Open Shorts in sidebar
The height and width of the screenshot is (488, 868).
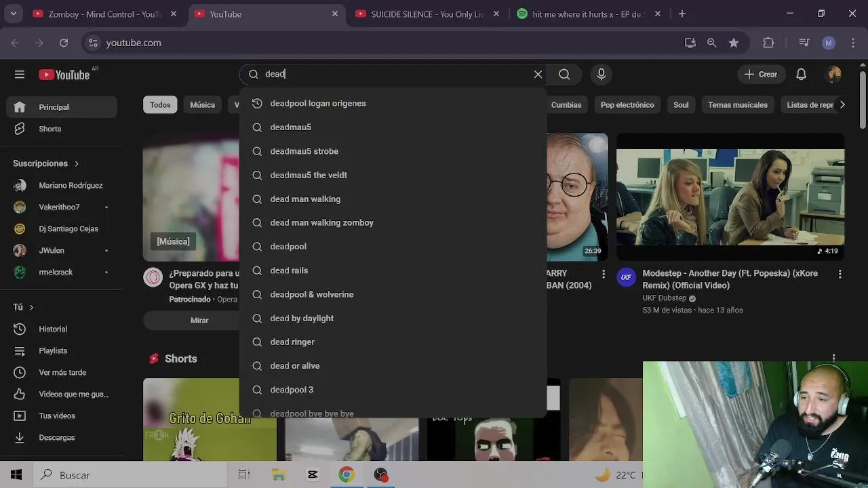62,129
